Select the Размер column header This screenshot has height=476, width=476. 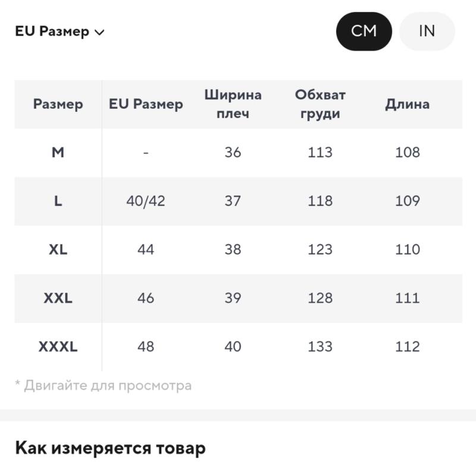tap(58, 104)
